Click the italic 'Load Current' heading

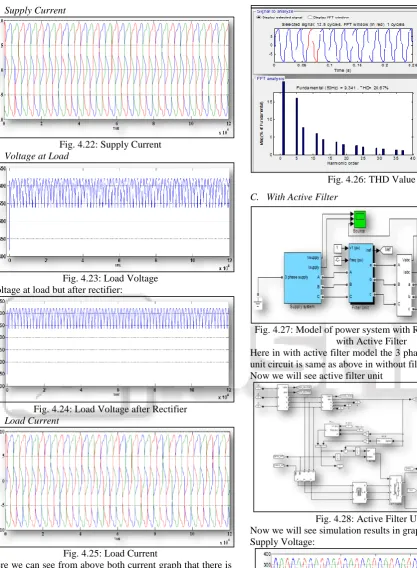coord(32,421)
